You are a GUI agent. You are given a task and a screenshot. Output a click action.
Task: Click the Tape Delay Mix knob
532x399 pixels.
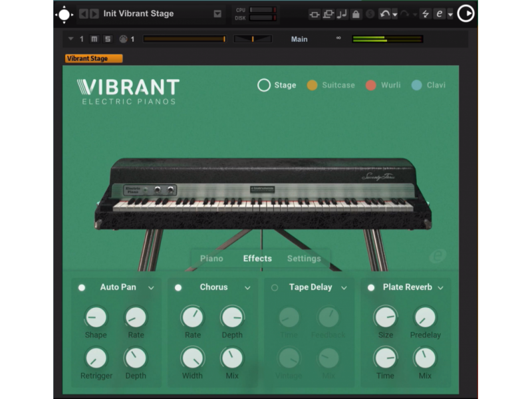click(x=329, y=358)
